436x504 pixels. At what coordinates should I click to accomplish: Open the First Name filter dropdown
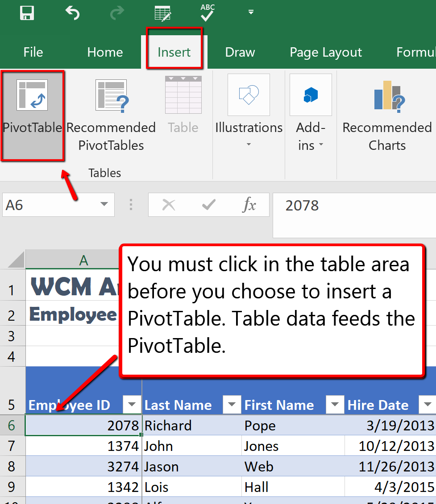(335, 405)
